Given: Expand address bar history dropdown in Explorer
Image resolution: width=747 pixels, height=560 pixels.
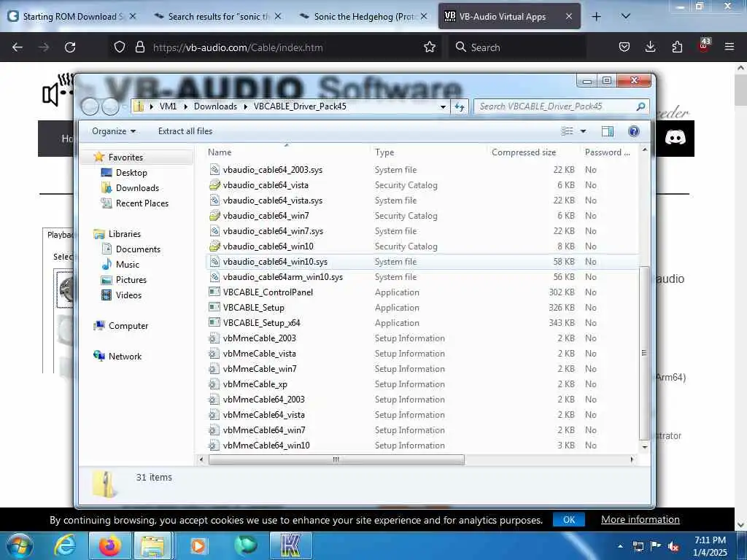Looking at the screenshot, I should click(443, 106).
